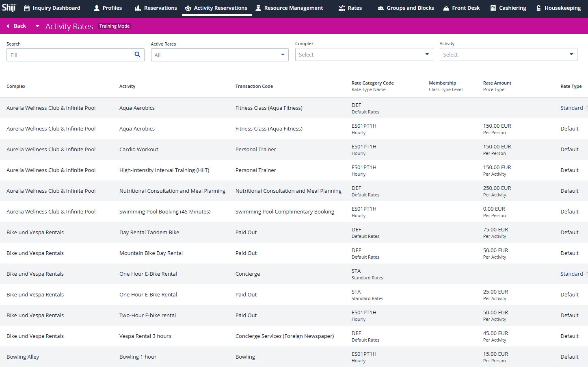Click the Back arrow icon

tap(8, 26)
